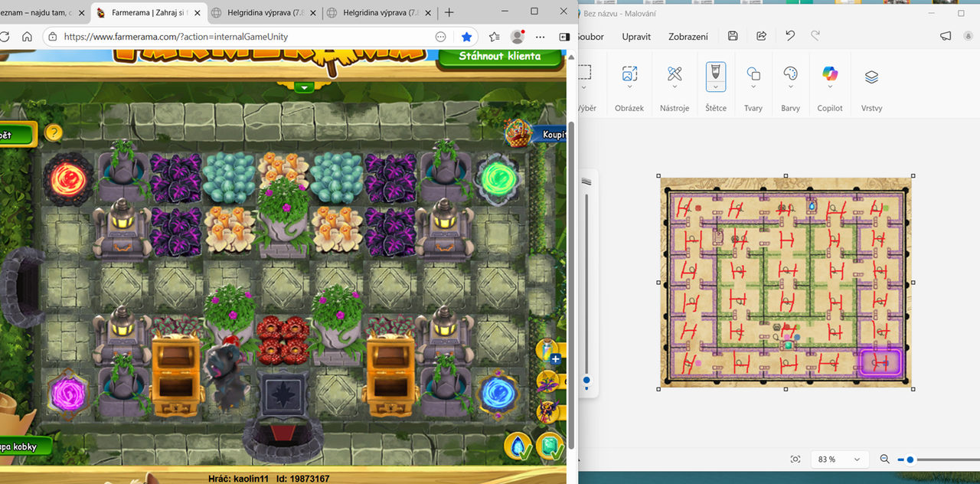
Task: Open the Soubor menu in Paint
Action: (x=590, y=36)
